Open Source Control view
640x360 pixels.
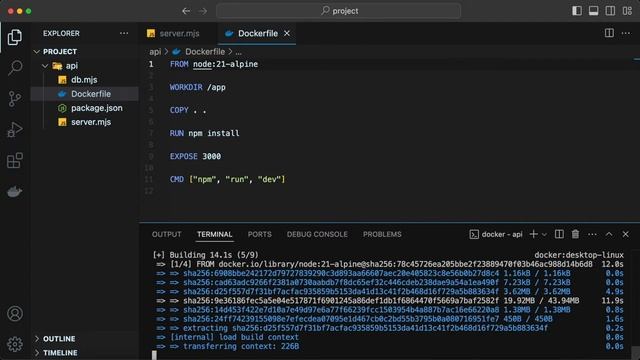coord(15,99)
